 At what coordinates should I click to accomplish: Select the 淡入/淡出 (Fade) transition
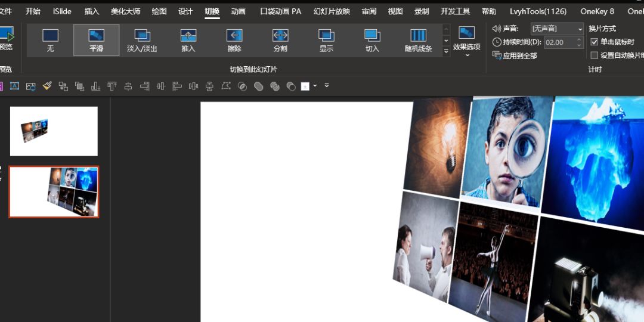(x=142, y=40)
